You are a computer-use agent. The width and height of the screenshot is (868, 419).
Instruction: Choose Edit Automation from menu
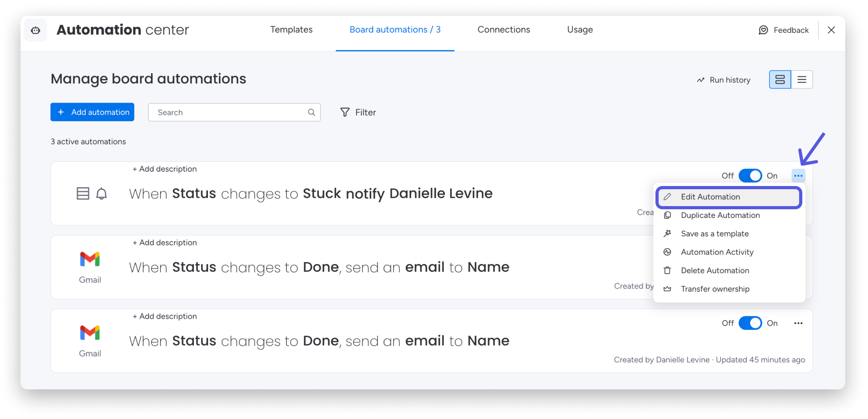pos(729,197)
